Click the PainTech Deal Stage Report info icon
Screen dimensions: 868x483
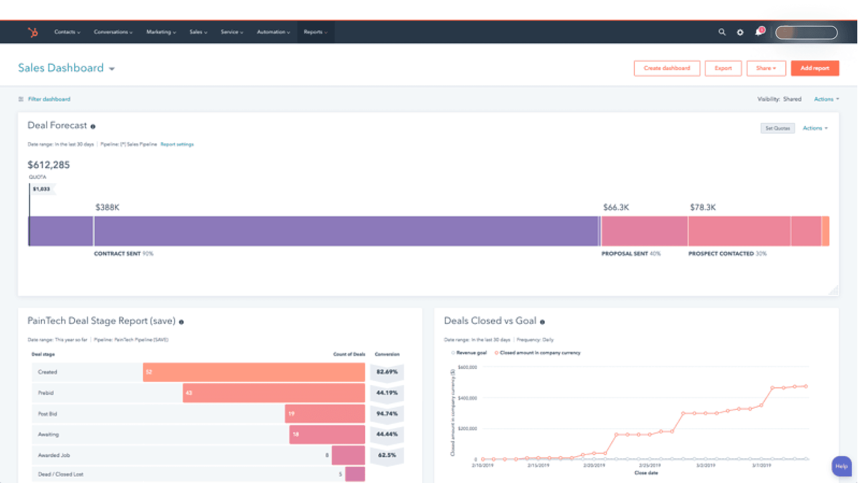[x=186, y=321]
